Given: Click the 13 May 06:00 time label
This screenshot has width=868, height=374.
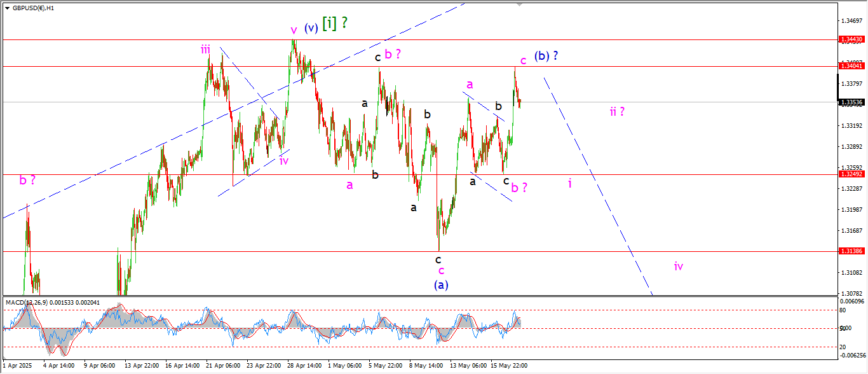Looking at the screenshot, I should pos(468,366).
